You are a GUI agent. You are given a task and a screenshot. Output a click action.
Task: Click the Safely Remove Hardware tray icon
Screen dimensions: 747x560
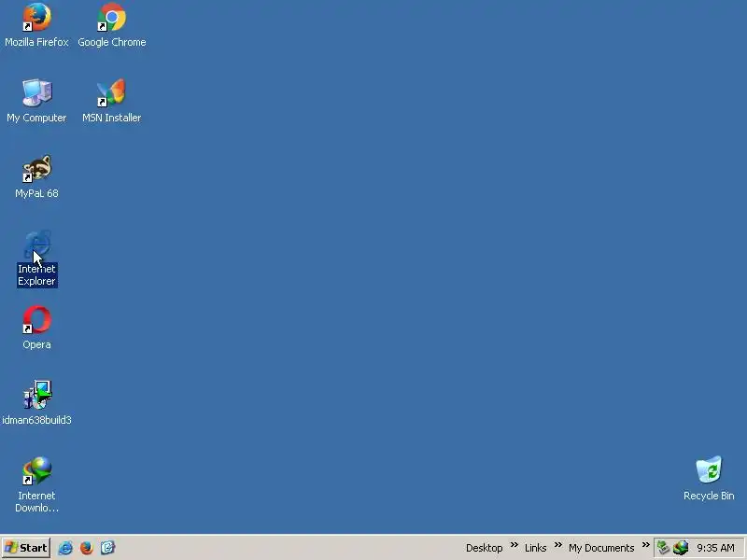663,548
